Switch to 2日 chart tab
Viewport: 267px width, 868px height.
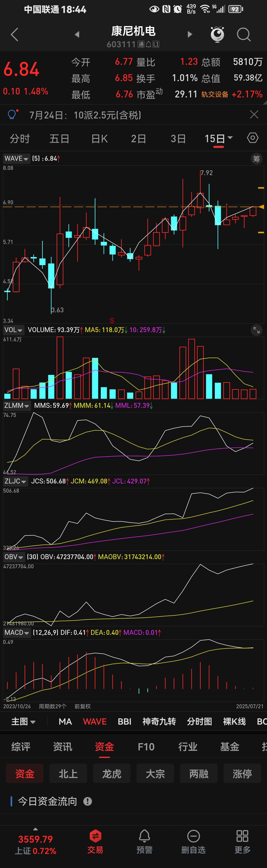click(x=138, y=138)
